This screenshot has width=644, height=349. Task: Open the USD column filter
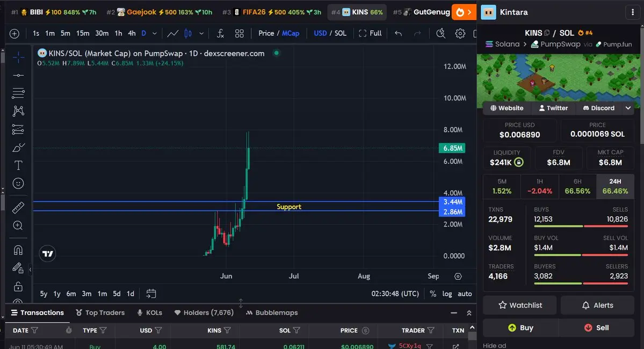[158, 330]
